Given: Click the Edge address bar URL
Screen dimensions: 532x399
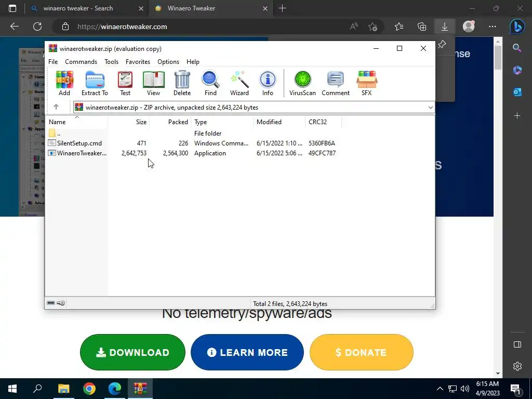Looking at the screenshot, I should click(122, 27).
